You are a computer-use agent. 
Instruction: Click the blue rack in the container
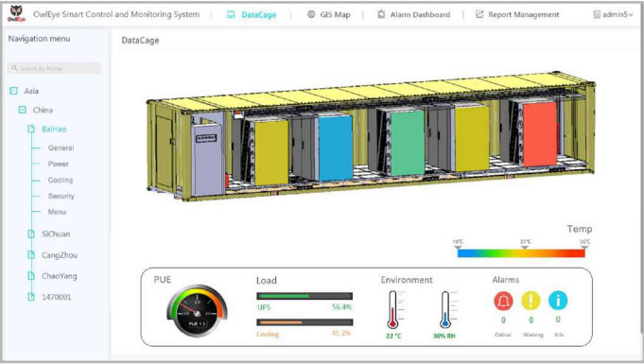point(335,147)
